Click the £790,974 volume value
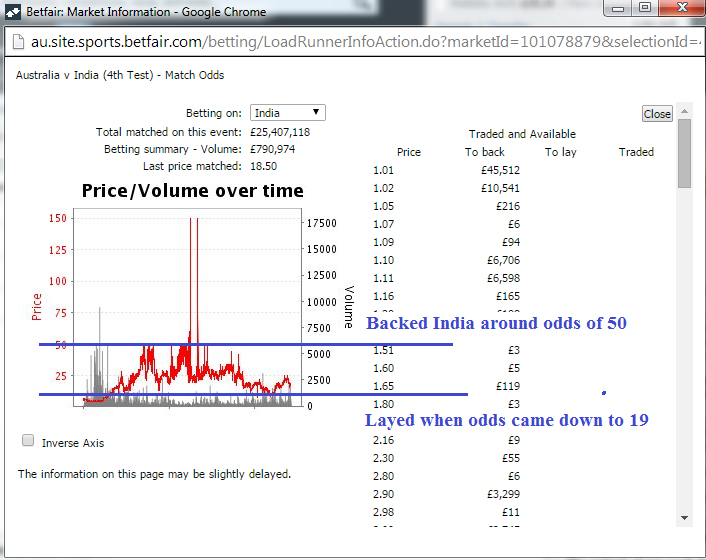Image resolution: width=706 pixels, height=560 pixels. 272,149
